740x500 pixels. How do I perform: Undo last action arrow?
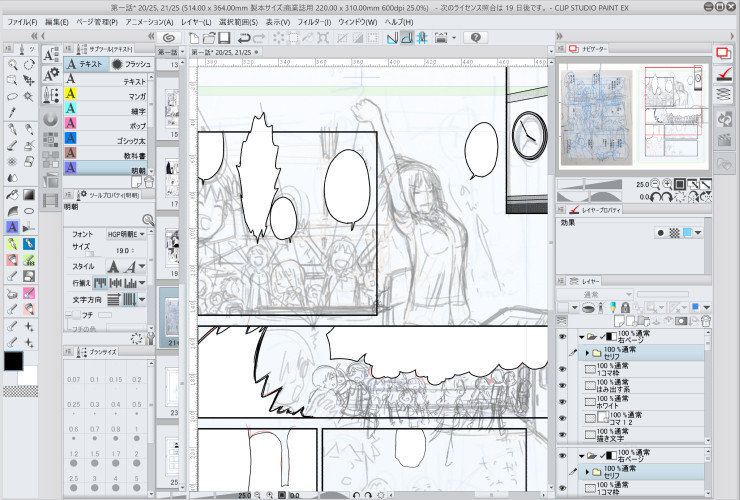[244, 38]
